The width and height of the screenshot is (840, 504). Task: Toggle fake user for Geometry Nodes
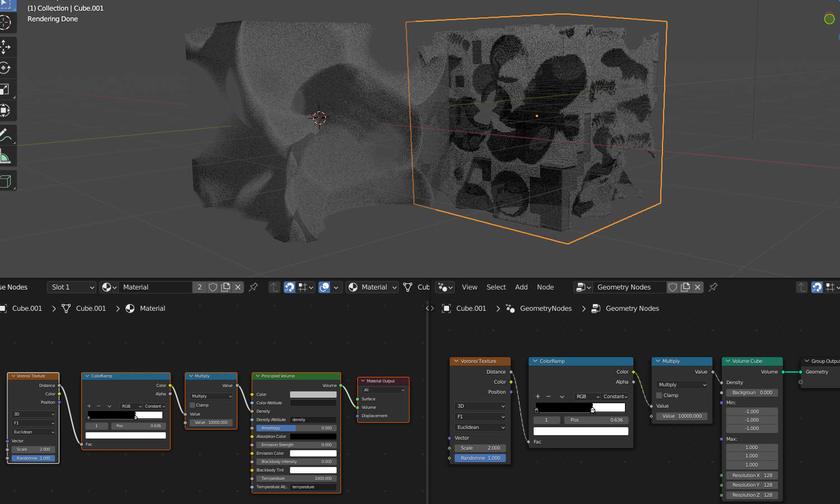click(x=673, y=287)
